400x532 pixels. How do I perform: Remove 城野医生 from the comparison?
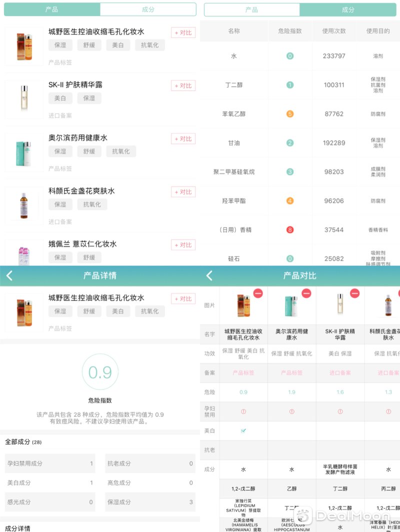point(258,293)
